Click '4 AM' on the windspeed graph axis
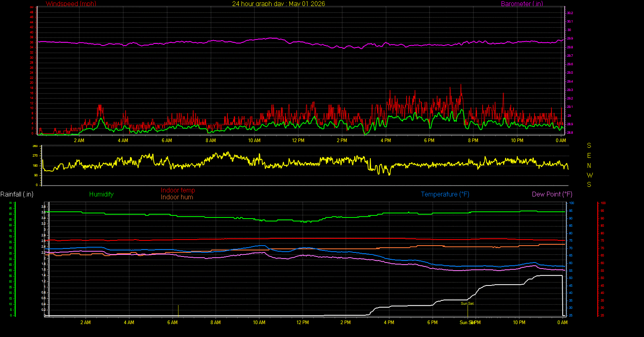This screenshot has height=337, width=644. (123, 141)
